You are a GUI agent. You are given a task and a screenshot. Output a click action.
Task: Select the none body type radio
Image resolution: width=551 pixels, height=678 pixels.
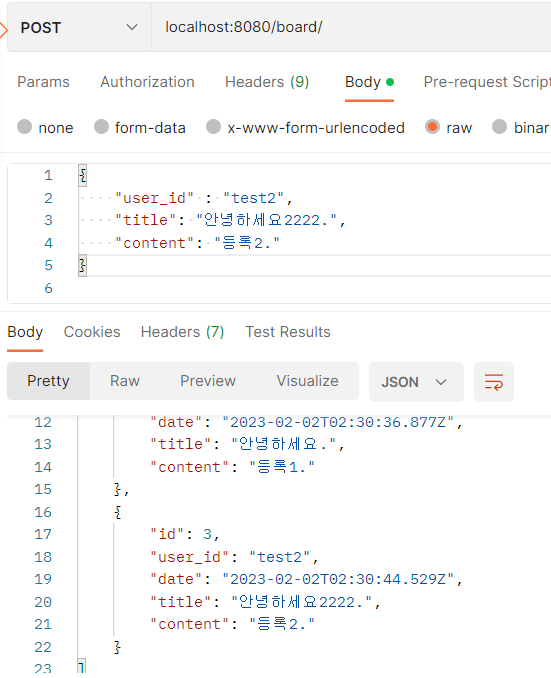tap(25, 127)
